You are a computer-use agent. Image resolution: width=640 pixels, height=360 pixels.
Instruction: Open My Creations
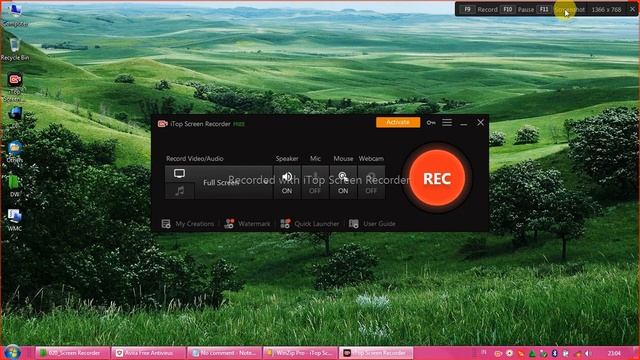tap(188, 224)
